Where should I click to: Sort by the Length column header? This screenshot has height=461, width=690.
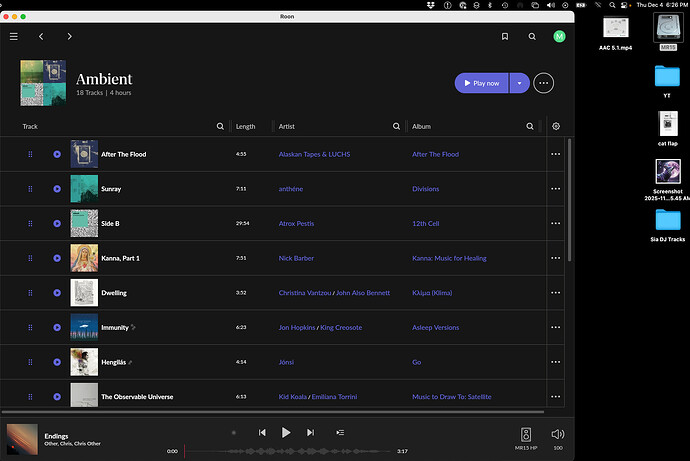tap(246, 127)
